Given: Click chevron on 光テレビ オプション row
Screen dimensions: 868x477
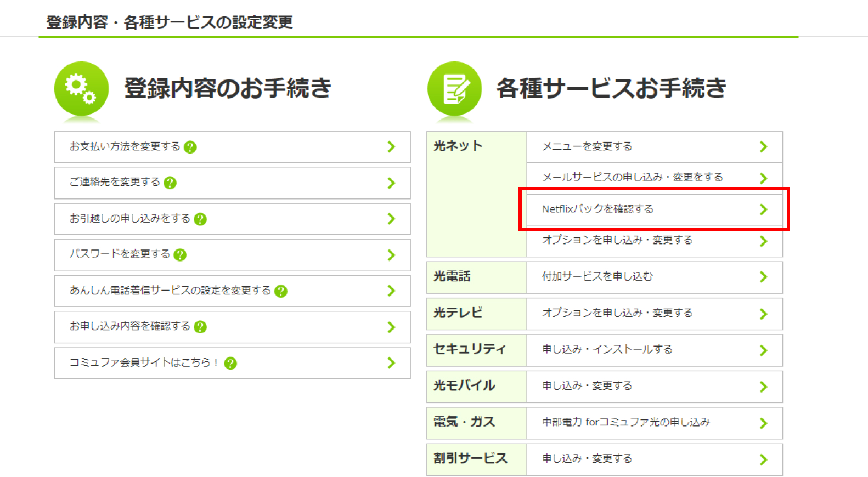Looking at the screenshot, I should click(x=763, y=314).
